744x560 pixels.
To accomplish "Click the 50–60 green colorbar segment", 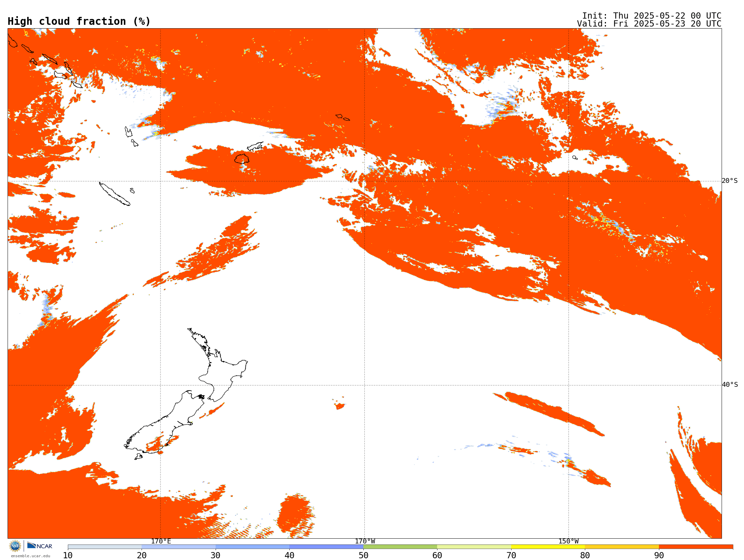I will [400, 547].
